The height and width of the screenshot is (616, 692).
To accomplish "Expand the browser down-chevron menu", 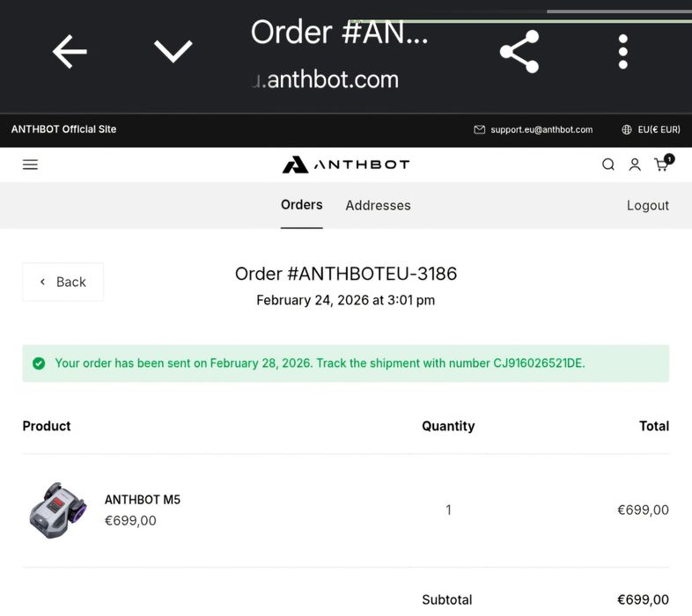I will click(173, 52).
